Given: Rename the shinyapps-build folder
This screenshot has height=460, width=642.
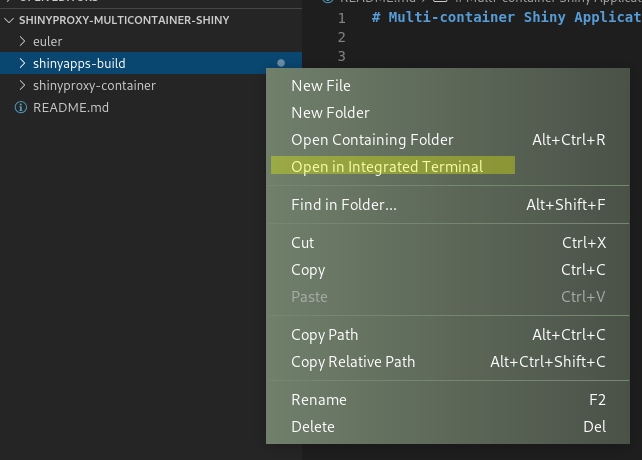Looking at the screenshot, I should click(319, 400).
